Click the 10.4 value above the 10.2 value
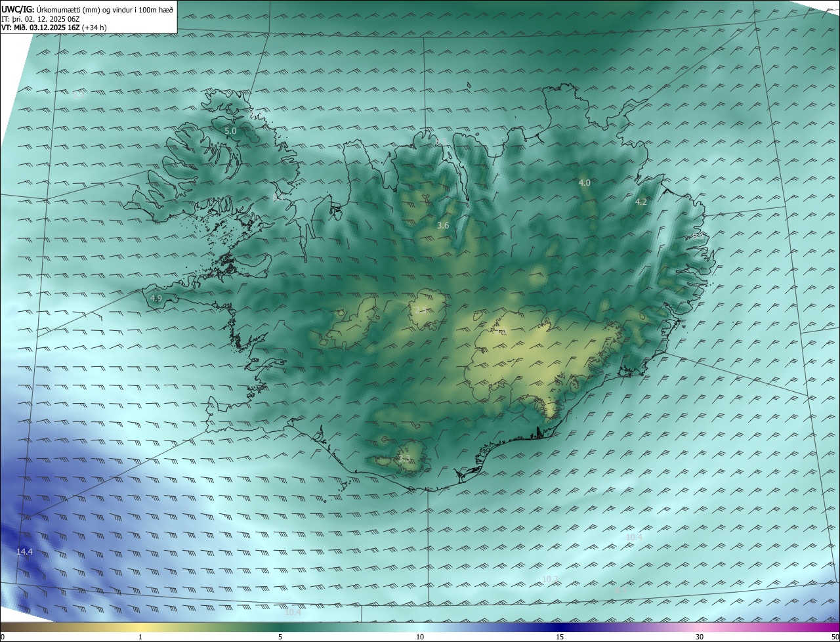Viewport: 840px width, 642px height. coord(634,538)
